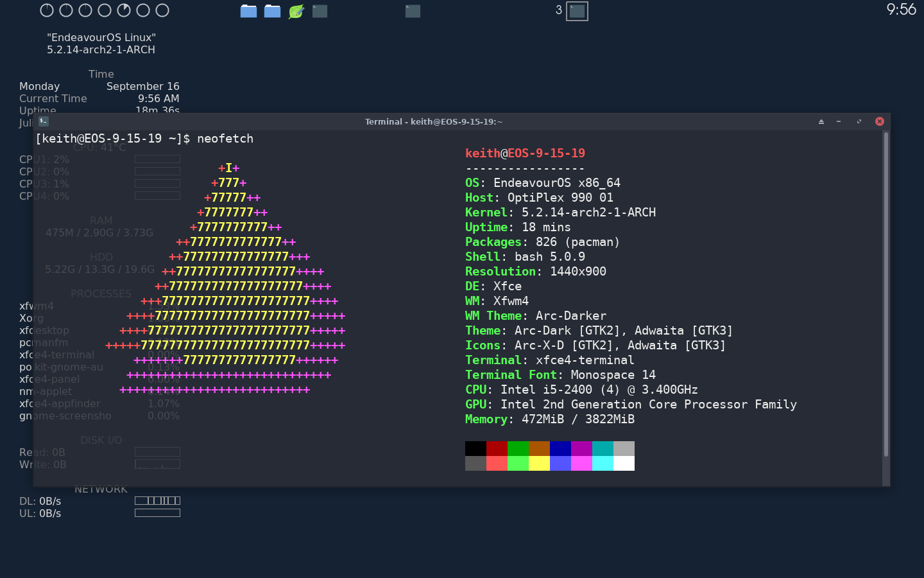Click the CPU: Intel i5-2400 line
The height and width of the screenshot is (578, 924).
[581, 390]
